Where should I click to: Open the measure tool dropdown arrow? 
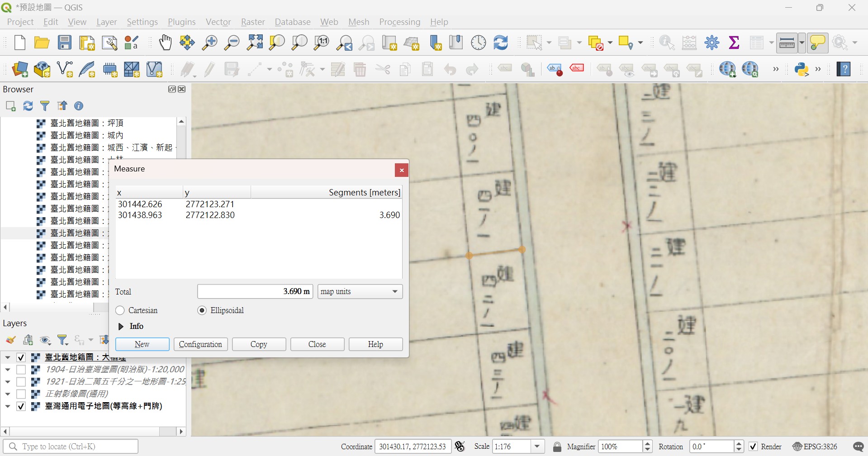(x=802, y=43)
